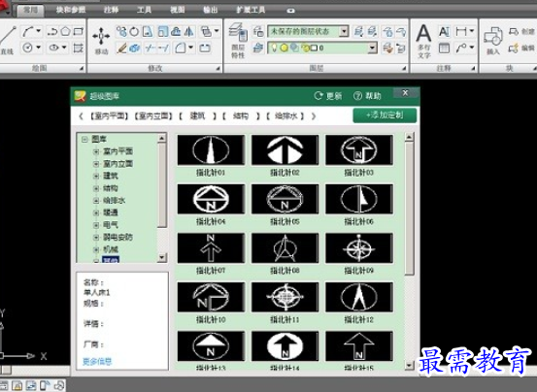Choose the 指北针09 compass thumbnail
Screen dimensions: 537x392
pyautogui.click(x=359, y=248)
